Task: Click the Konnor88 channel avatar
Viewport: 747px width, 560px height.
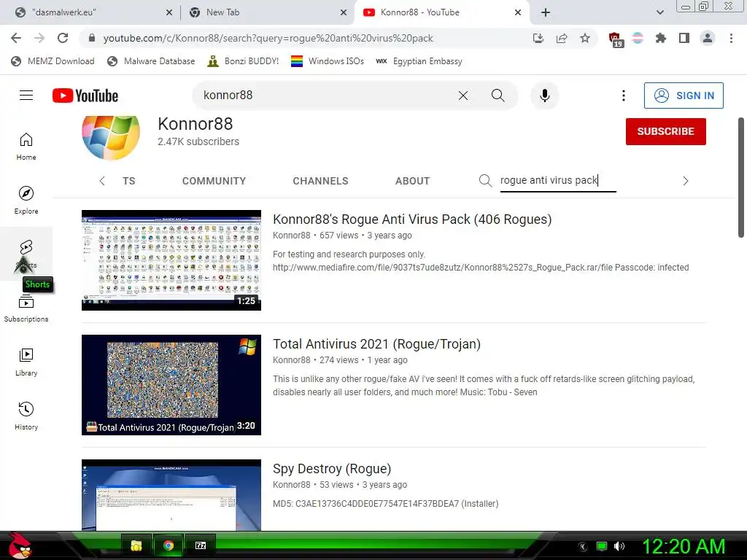Action: point(111,136)
